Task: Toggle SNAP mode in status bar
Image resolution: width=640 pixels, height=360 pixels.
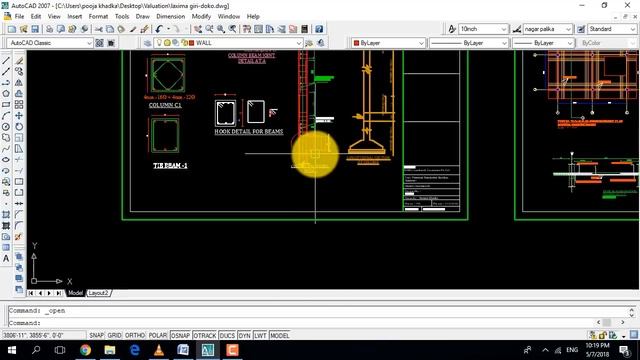Action: coord(96,336)
